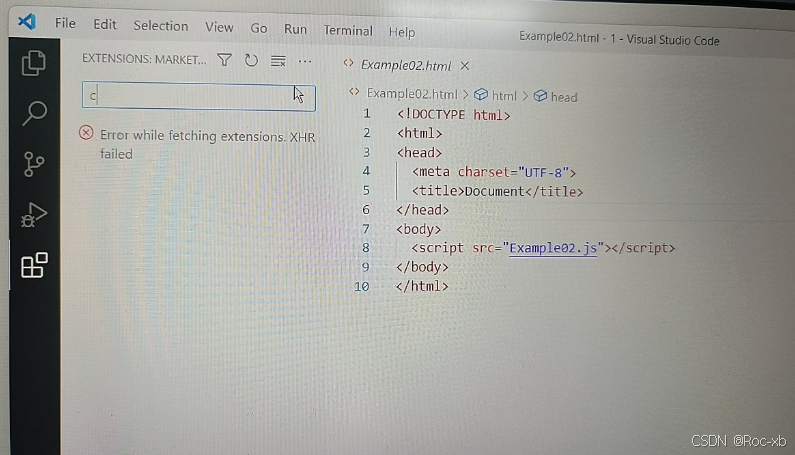
Task: Open the Help menu
Action: pyautogui.click(x=402, y=32)
